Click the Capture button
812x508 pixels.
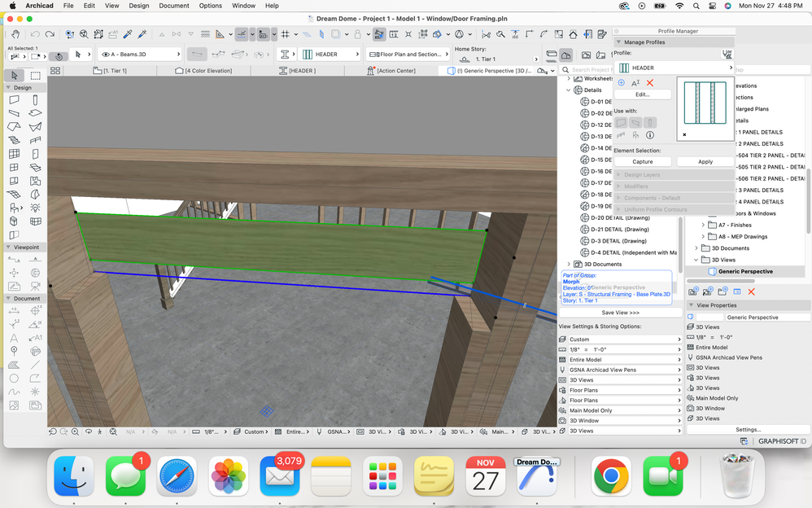pos(643,161)
